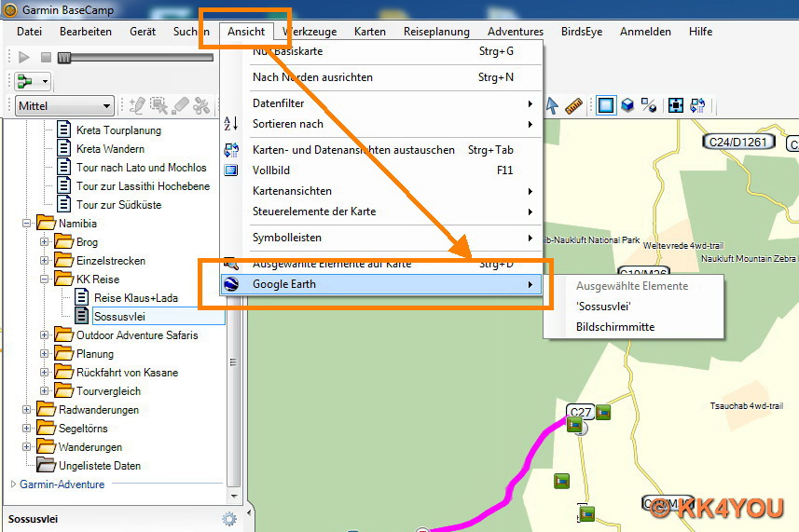Start track playback with the play button
The height and width of the screenshot is (532, 799).
pos(23,57)
